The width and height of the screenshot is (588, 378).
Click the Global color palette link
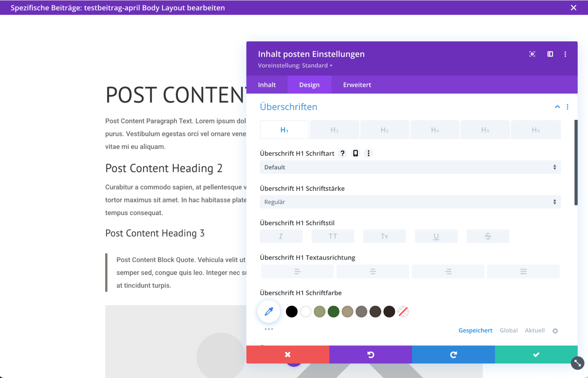pyautogui.click(x=508, y=330)
